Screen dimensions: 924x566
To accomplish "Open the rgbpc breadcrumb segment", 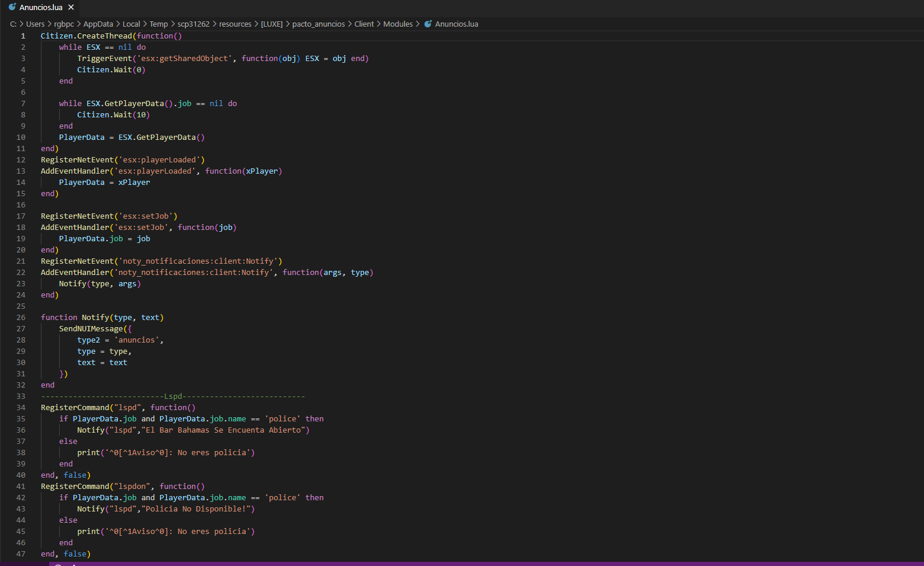I will [x=64, y=24].
